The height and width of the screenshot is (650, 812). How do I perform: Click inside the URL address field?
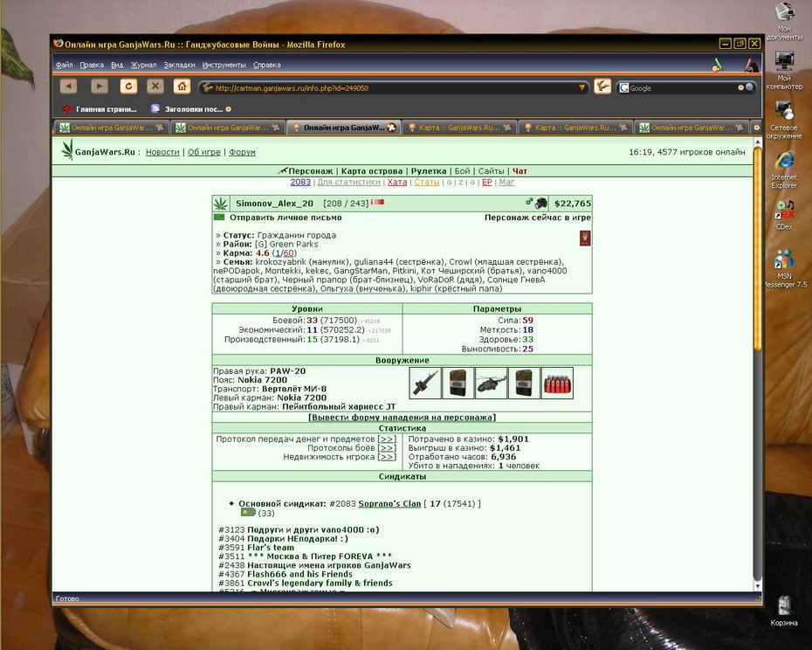click(394, 88)
